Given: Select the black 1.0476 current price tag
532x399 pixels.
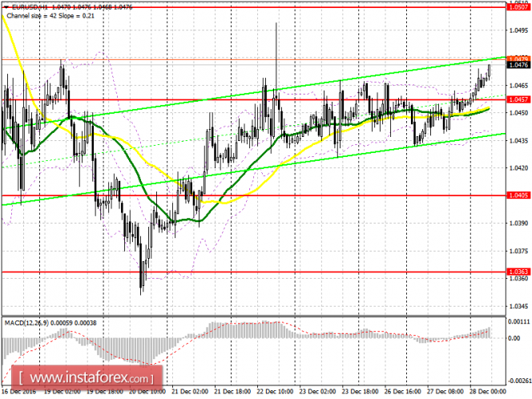Looking at the screenshot, I should coord(518,65).
